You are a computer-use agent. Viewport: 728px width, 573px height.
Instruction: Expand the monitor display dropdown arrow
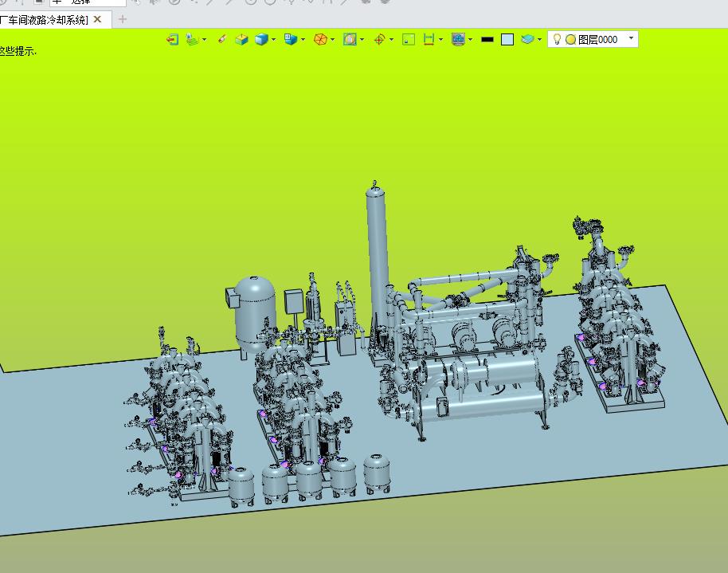(470, 40)
